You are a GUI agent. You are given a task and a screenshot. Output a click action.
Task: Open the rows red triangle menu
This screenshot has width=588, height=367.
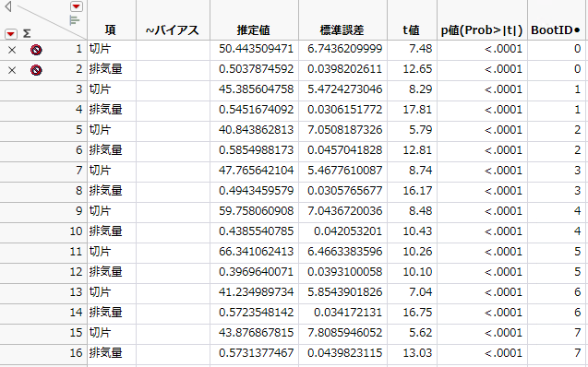point(11,34)
